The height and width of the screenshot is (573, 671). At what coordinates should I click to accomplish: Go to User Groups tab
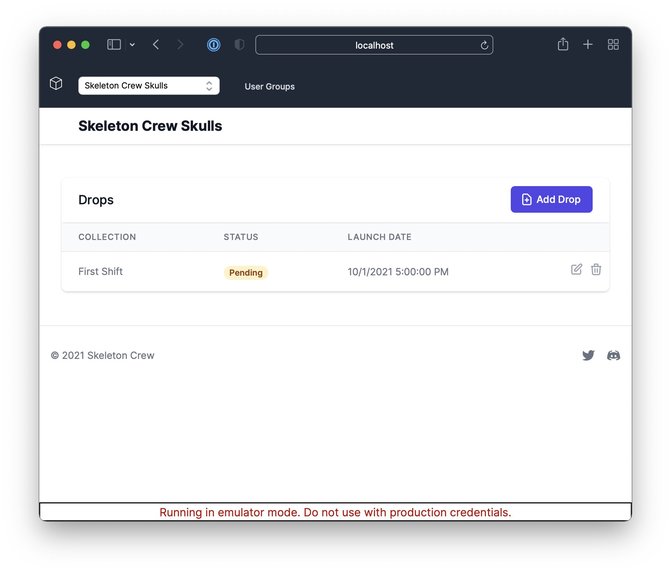(270, 86)
